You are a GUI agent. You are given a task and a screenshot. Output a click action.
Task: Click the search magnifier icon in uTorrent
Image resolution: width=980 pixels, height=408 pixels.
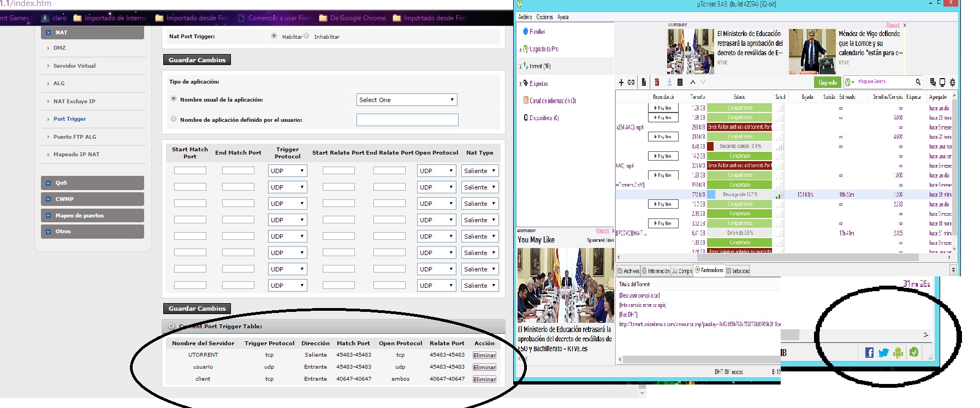click(x=918, y=82)
